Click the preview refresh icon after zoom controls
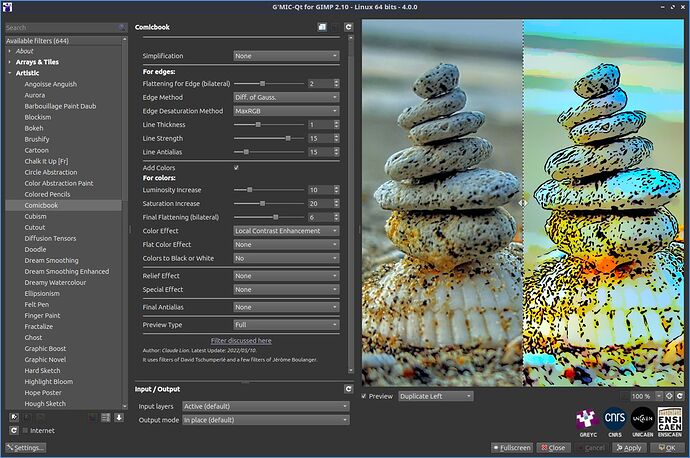The height and width of the screenshot is (458, 690). pyautogui.click(x=680, y=396)
